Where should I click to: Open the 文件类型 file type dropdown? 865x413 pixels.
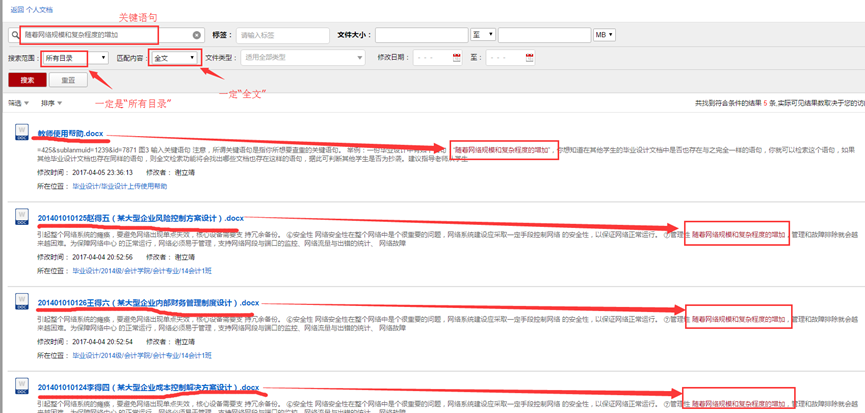coord(299,58)
